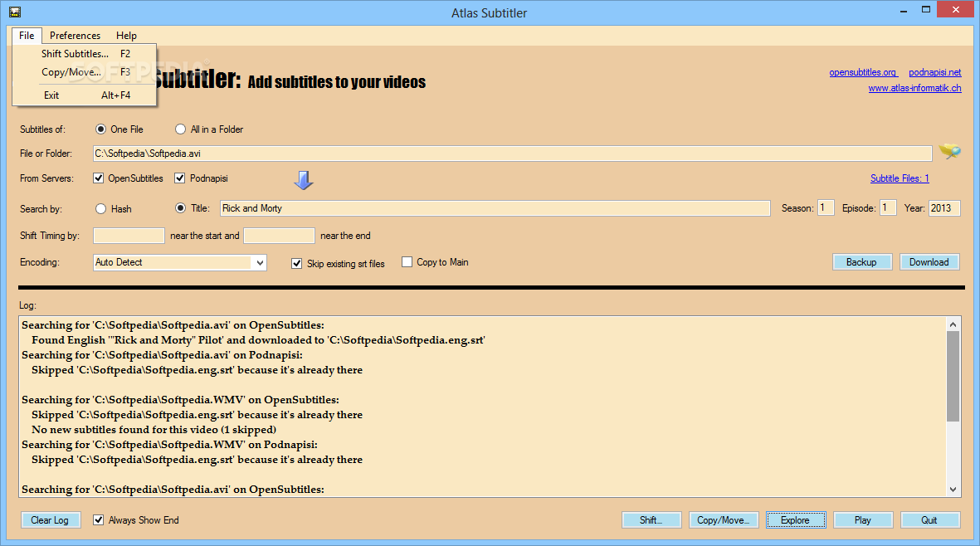Choose Copy/Move... from File menu
980x546 pixels.
point(85,72)
